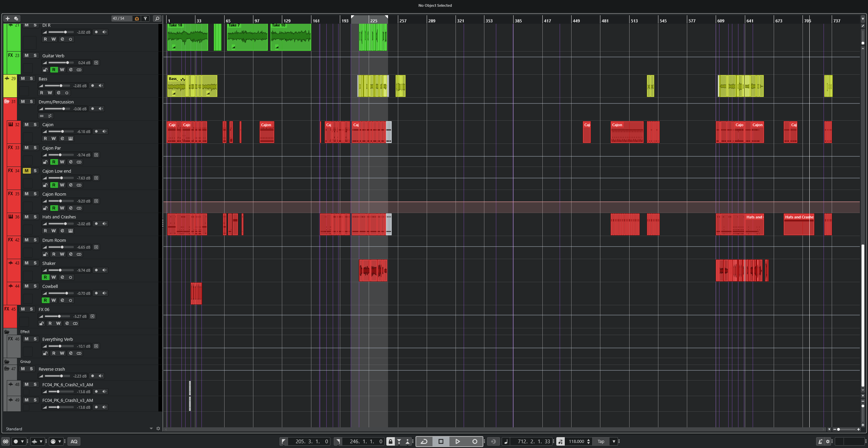Unmute the Cajon Low end track
The width and height of the screenshot is (868, 448).
26,171
